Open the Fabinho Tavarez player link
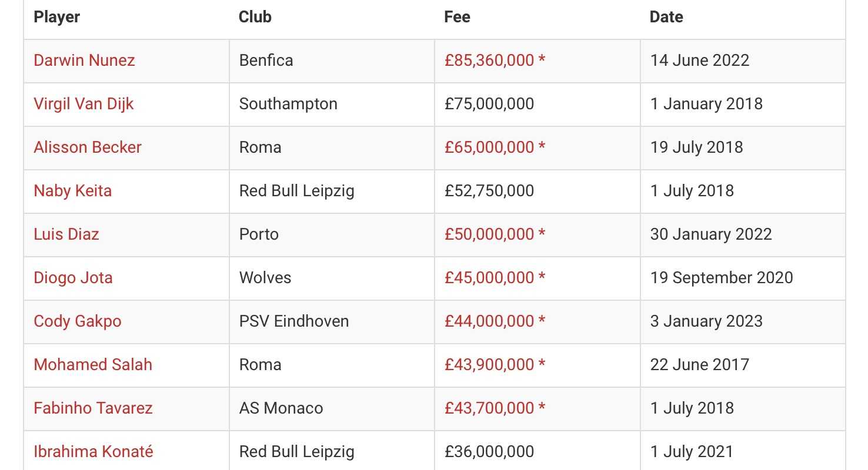868x470 pixels. 93,408
